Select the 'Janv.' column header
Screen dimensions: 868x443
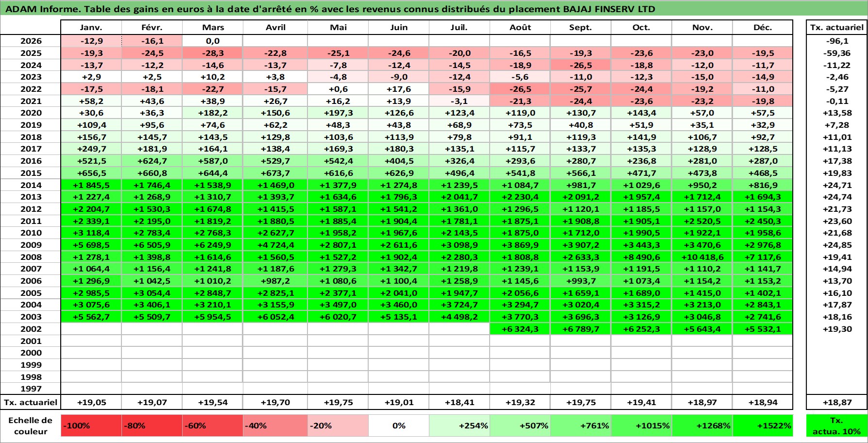(91, 27)
